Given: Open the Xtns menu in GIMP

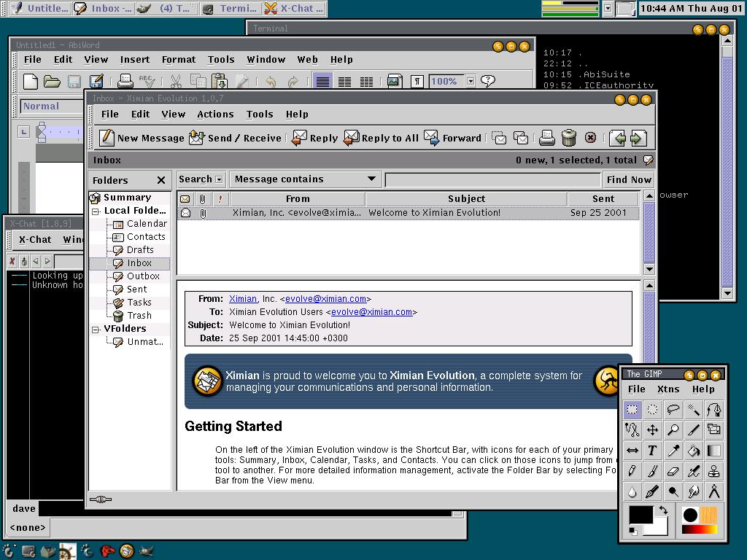Looking at the screenshot, I should pyautogui.click(x=668, y=389).
